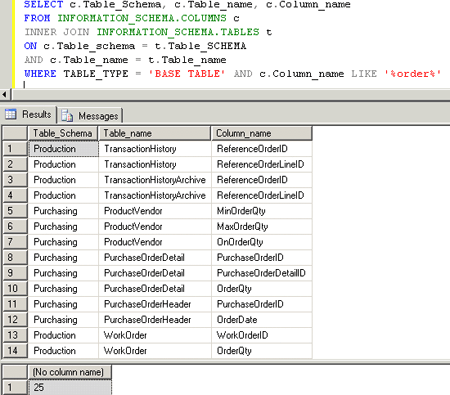450x395 pixels.
Task: Click the Column_name column header
Action: tap(262, 133)
